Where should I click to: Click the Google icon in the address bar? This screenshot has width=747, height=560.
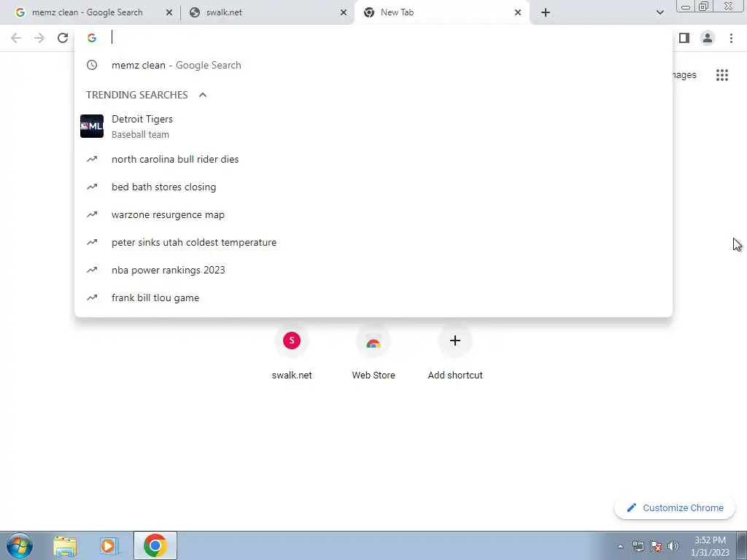[x=92, y=38]
